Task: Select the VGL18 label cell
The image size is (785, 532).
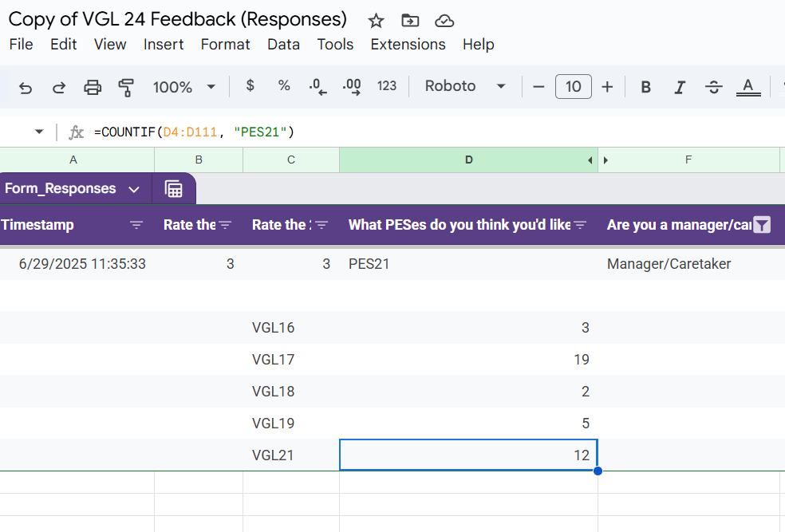Action: click(291, 392)
